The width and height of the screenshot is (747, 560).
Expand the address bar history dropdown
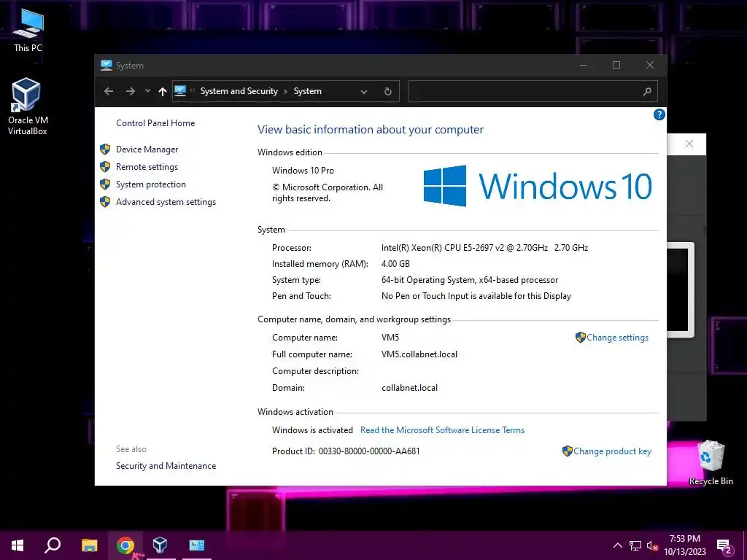[x=364, y=91]
